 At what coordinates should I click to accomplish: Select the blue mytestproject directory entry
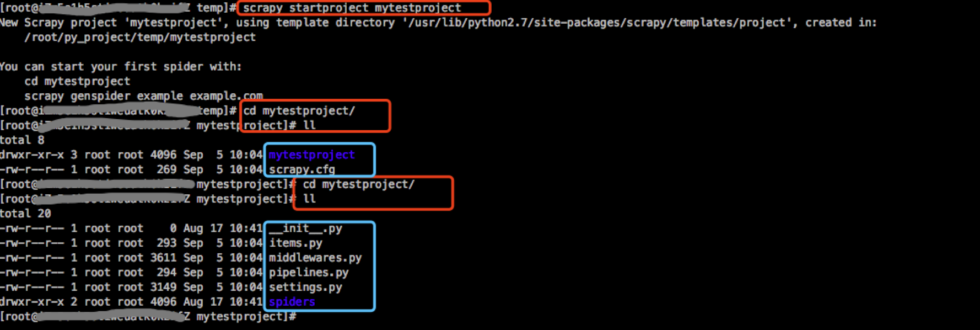pos(311,155)
